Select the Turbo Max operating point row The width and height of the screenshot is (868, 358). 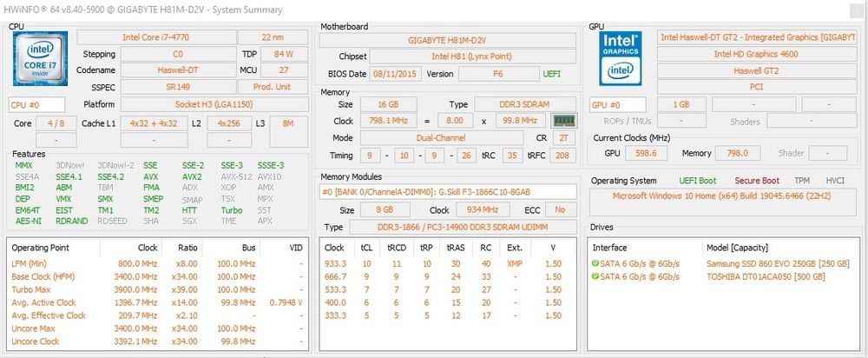[157, 289]
